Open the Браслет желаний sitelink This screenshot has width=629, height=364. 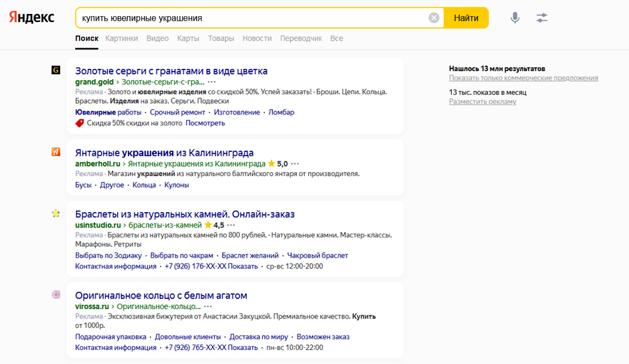click(x=250, y=256)
